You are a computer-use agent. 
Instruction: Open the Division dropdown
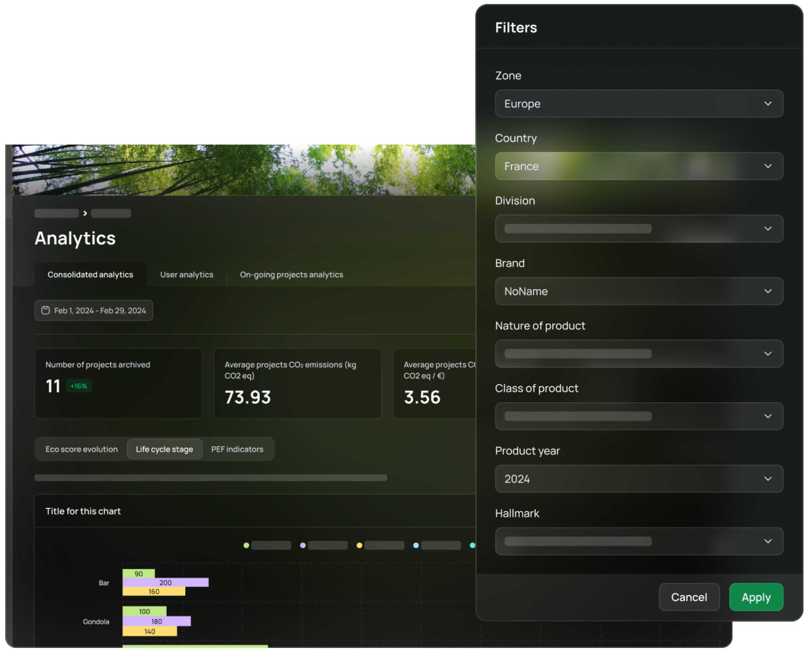639,228
